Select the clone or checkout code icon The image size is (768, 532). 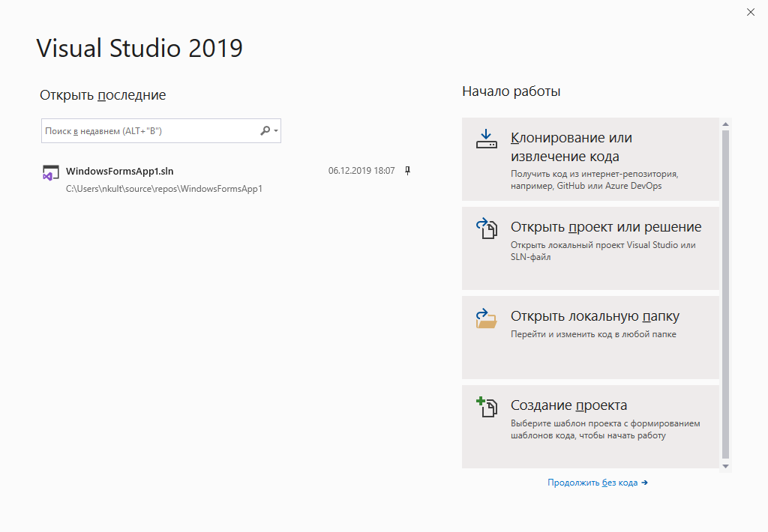click(x=486, y=139)
